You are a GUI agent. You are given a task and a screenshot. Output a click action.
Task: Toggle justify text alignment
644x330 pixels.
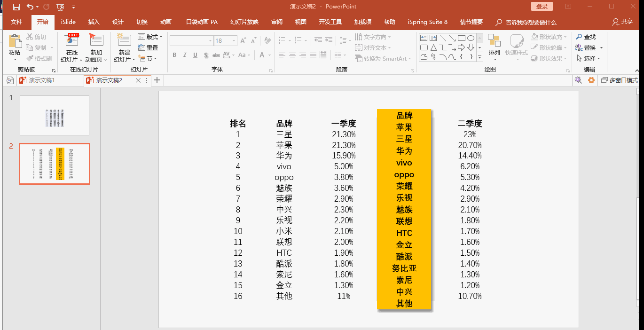pyautogui.click(x=313, y=55)
